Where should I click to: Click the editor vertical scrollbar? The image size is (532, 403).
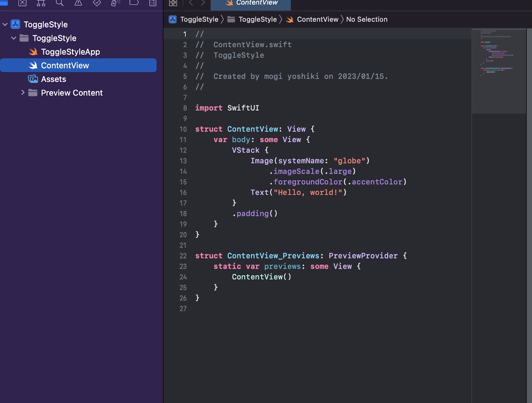tap(529, 216)
